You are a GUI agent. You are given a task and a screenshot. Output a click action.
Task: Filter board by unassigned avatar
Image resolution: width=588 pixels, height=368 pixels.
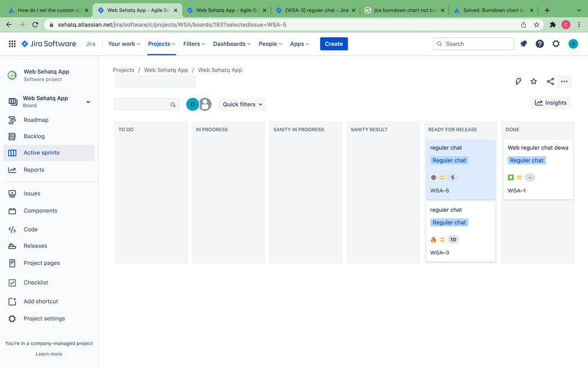click(x=205, y=104)
